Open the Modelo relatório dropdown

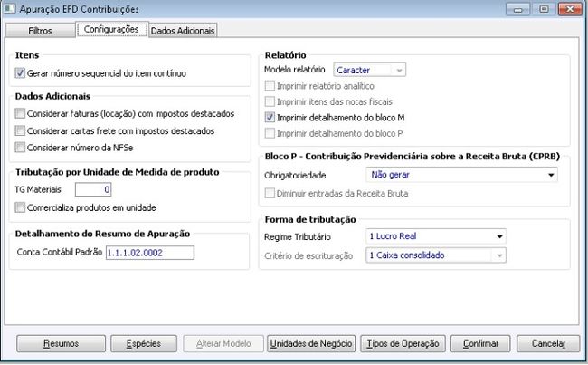coord(369,70)
